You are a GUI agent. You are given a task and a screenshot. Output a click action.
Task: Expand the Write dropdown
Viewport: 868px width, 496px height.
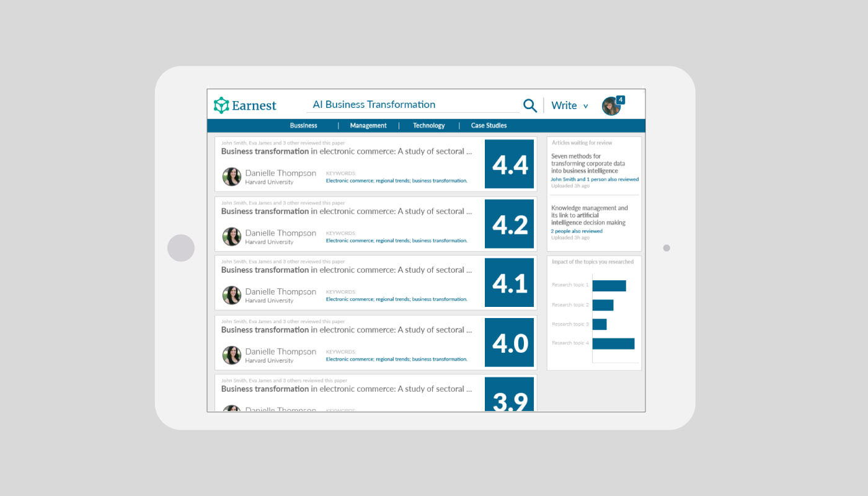click(x=570, y=105)
